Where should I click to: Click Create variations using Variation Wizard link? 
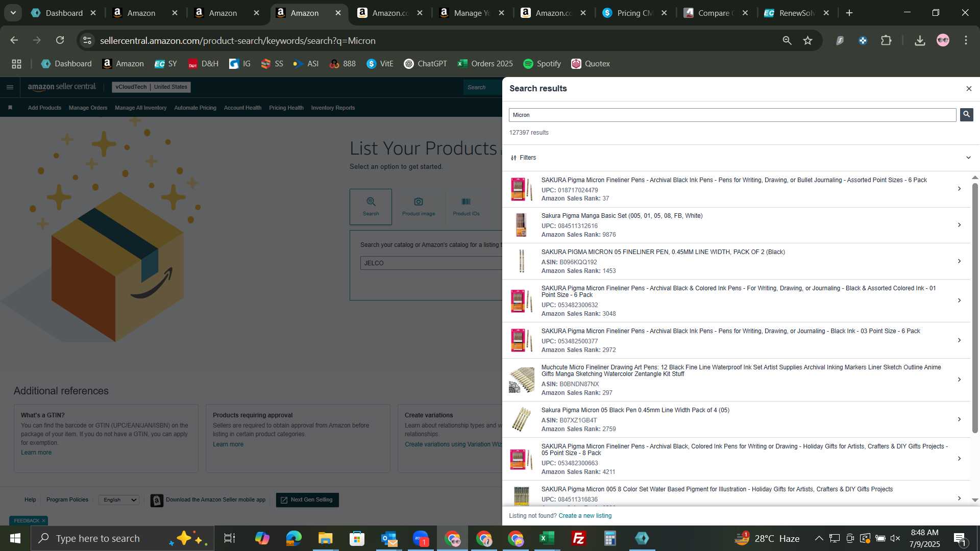click(x=453, y=444)
